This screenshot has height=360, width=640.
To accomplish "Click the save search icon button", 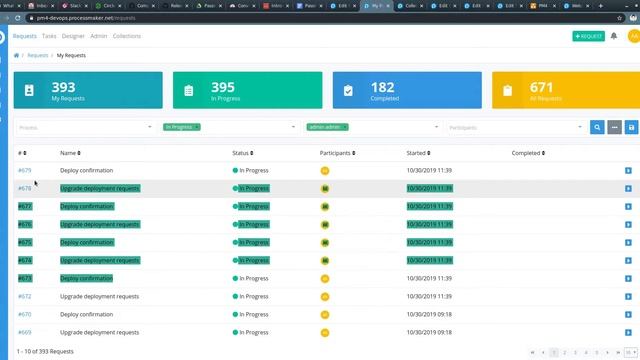I will [631, 127].
